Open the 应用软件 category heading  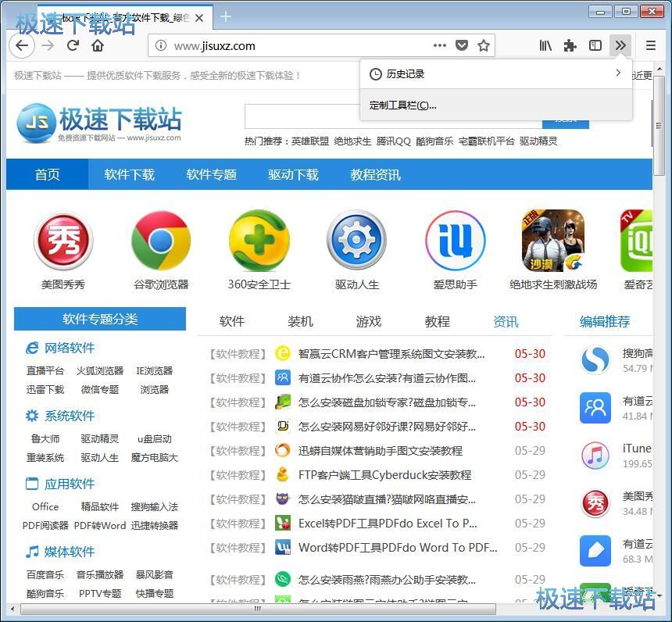pos(70,484)
